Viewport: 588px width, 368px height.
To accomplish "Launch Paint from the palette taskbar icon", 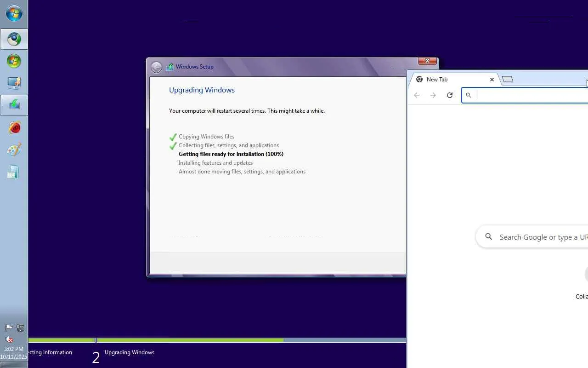I will pos(14,149).
